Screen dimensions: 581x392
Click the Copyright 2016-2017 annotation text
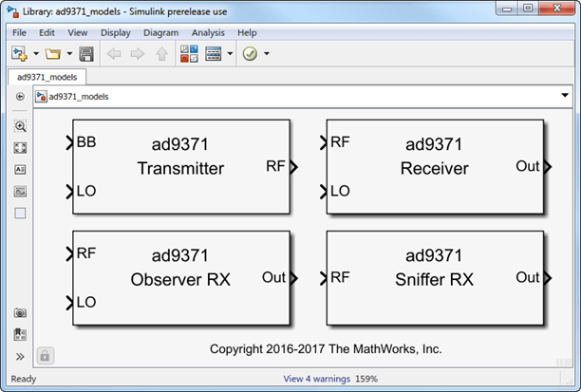[326, 349]
